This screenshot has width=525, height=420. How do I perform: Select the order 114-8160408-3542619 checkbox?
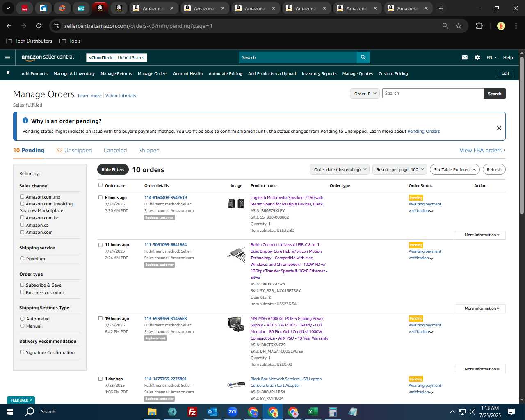100,197
